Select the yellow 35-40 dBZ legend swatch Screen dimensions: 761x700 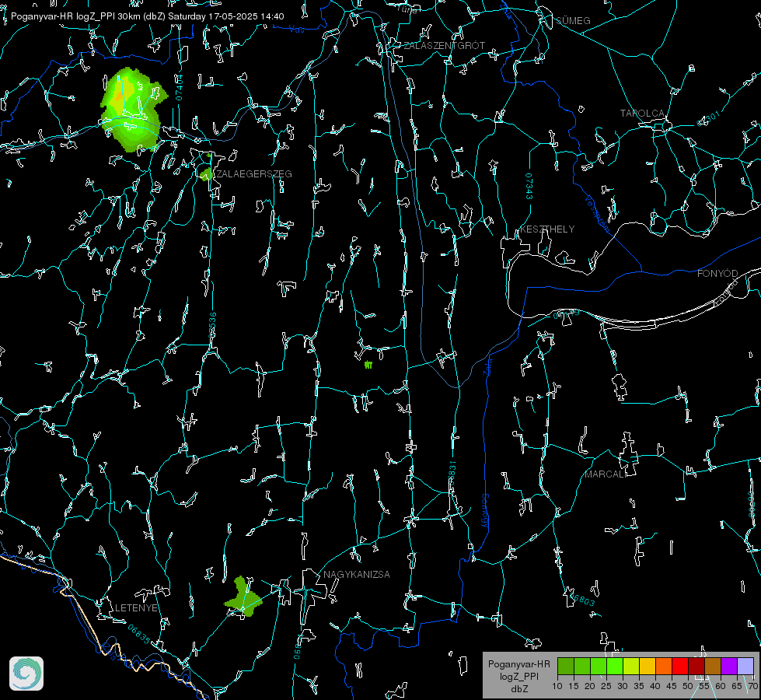[x=648, y=666]
